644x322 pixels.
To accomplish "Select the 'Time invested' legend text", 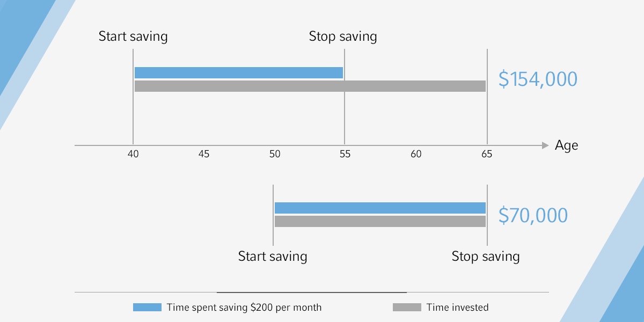I will click(457, 308).
